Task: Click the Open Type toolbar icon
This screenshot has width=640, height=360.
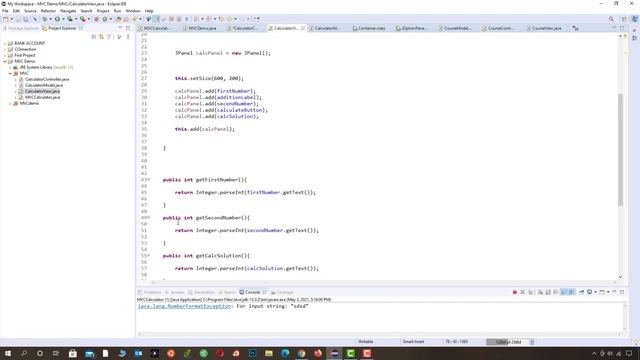Action: [x=118, y=19]
